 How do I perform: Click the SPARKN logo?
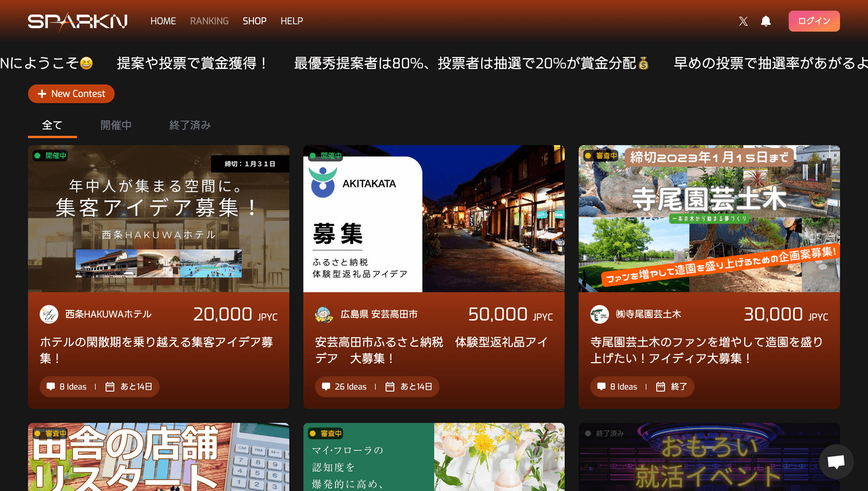coord(77,21)
